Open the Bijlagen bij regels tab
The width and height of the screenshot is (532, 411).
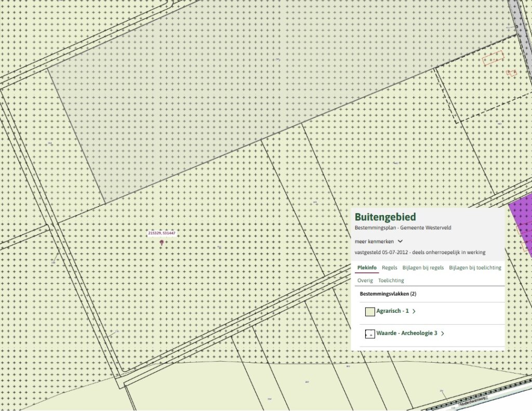coord(423,268)
